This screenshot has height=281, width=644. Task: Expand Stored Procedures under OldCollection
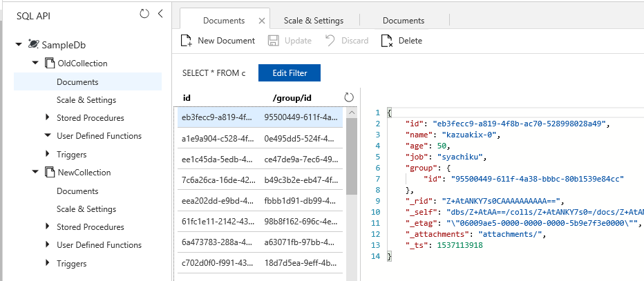(48, 118)
